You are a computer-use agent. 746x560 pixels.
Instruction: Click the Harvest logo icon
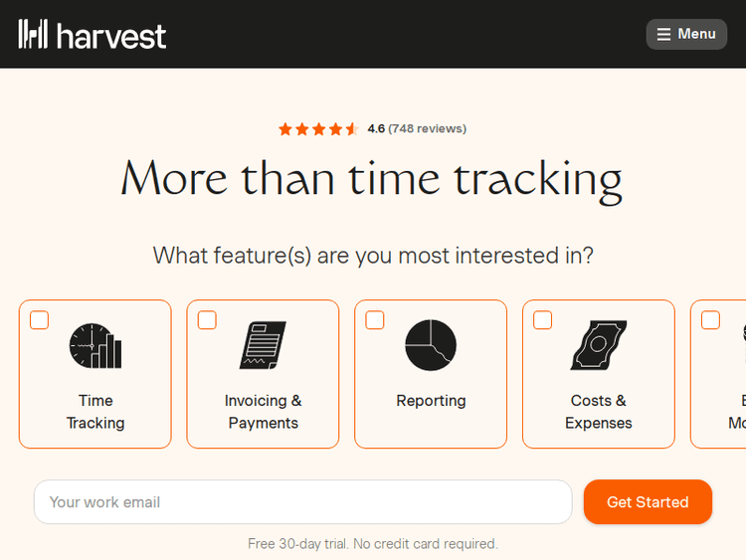click(33, 34)
